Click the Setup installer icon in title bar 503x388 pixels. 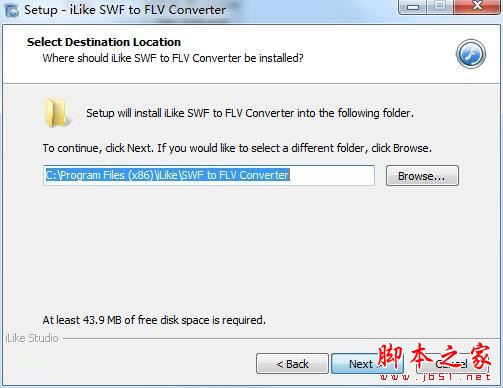point(12,10)
